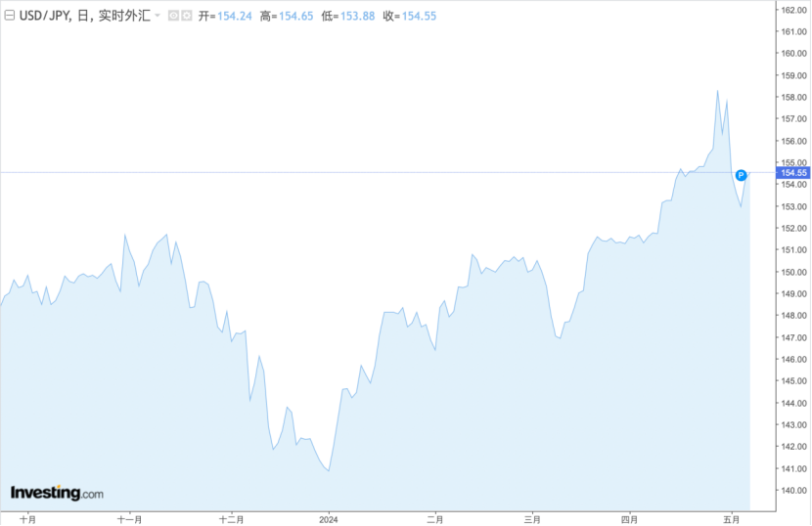The height and width of the screenshot is (526, 812).
Task: Click low value 153.88
Action: [x=357, y=16]
